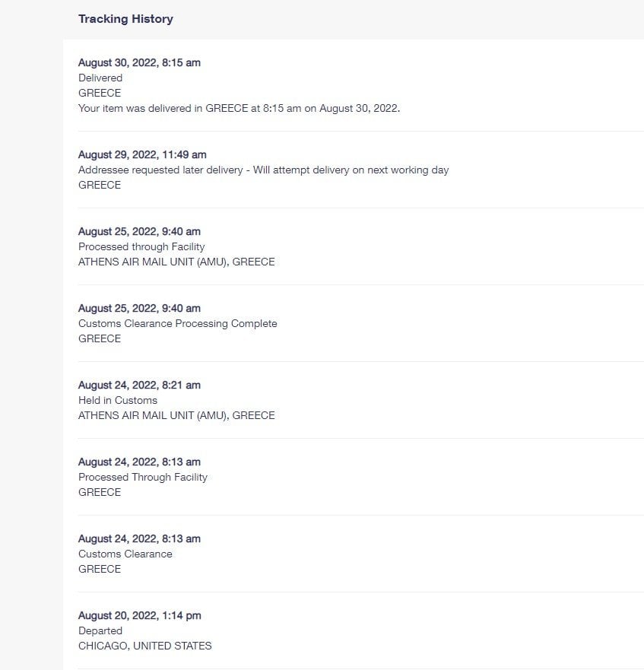Click the Addressee requested later delivery entry
Image resolution: width=644 pixels, height=670 pixels.
pyautogui.click(x=264, y=170)
